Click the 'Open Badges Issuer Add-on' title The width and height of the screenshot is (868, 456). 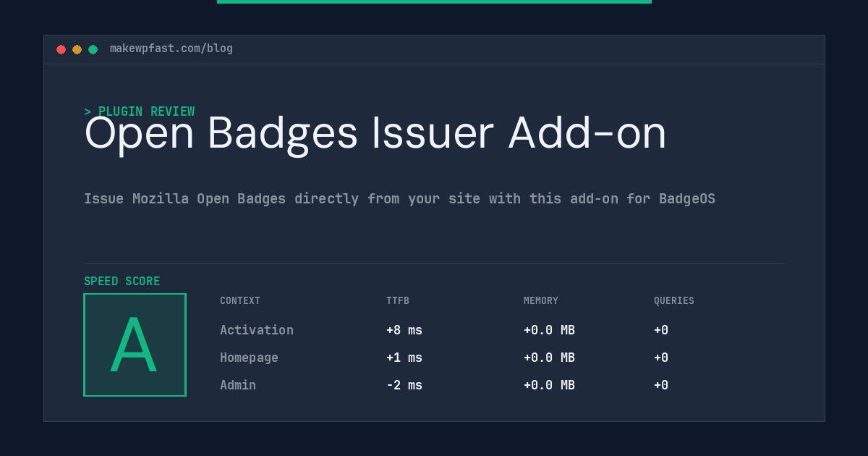pyautogui.click(x=375, y=134)
